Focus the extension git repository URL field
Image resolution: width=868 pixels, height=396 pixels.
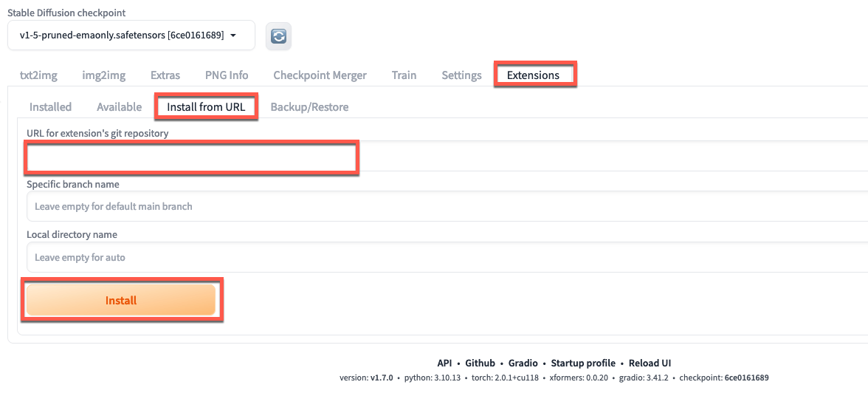click(447, 157)
